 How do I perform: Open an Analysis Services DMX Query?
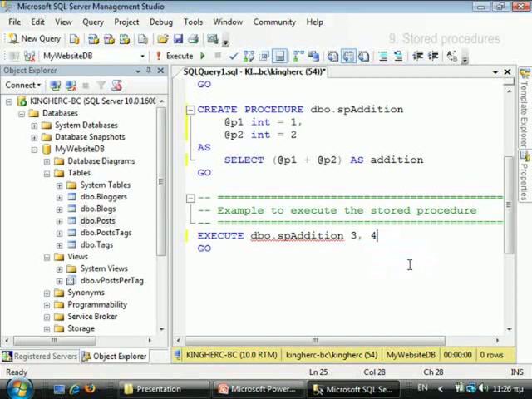109,39
